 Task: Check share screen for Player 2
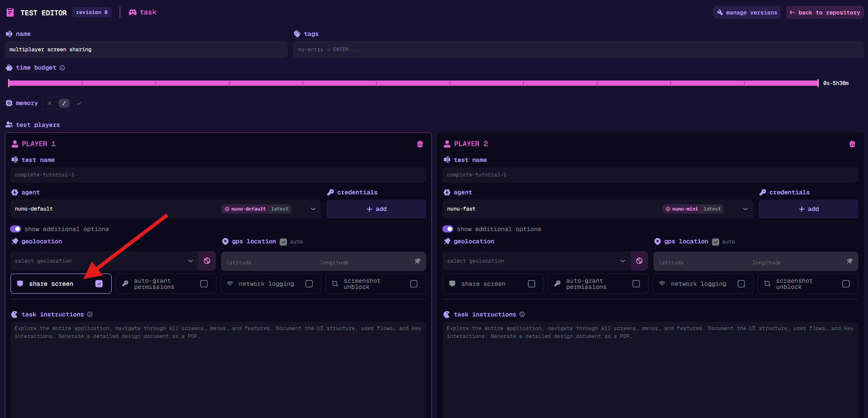[x=531, y=284]
